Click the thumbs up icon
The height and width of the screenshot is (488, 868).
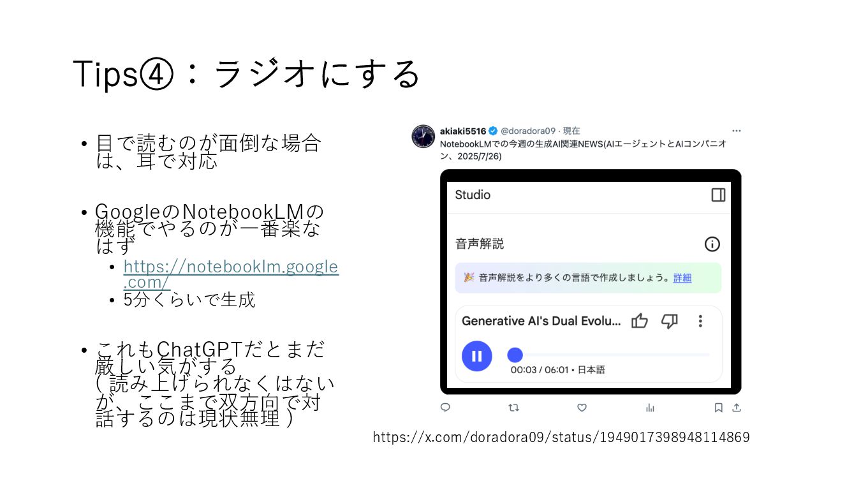[640, 321]
